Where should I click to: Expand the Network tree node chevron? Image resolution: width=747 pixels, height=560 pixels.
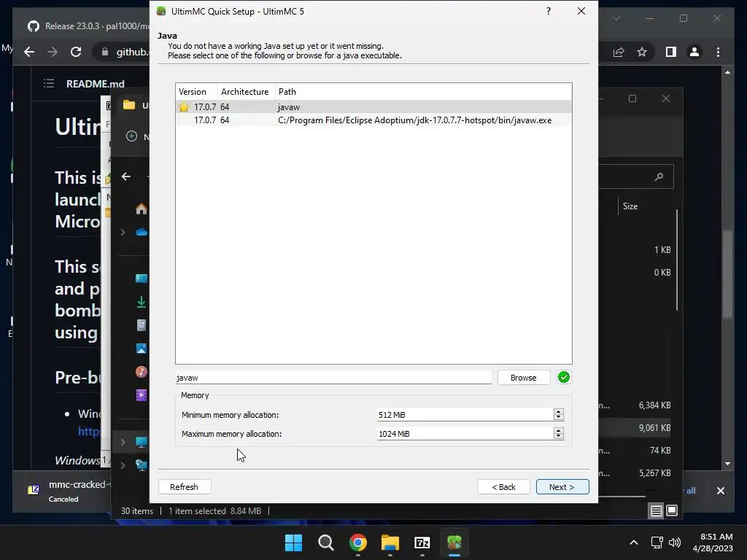pos(123,465)
